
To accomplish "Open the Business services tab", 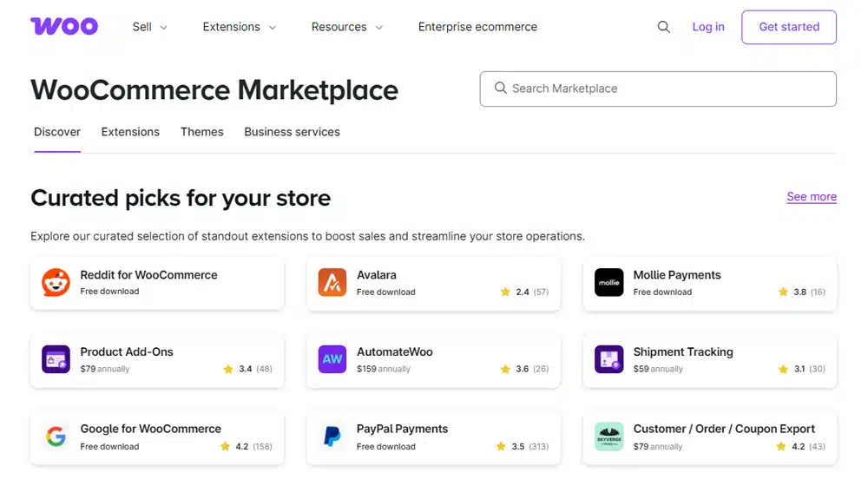I will click(293, 132).
